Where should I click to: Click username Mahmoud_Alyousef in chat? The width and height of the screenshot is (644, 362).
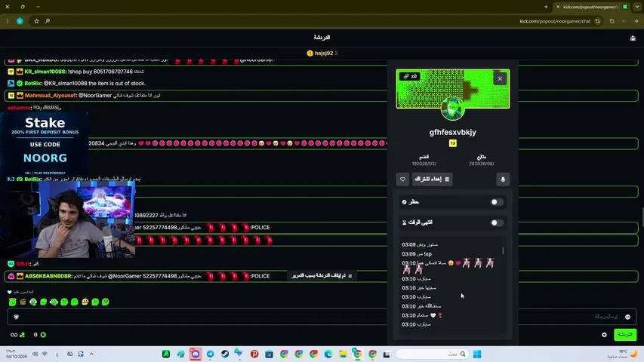[51, 95]
